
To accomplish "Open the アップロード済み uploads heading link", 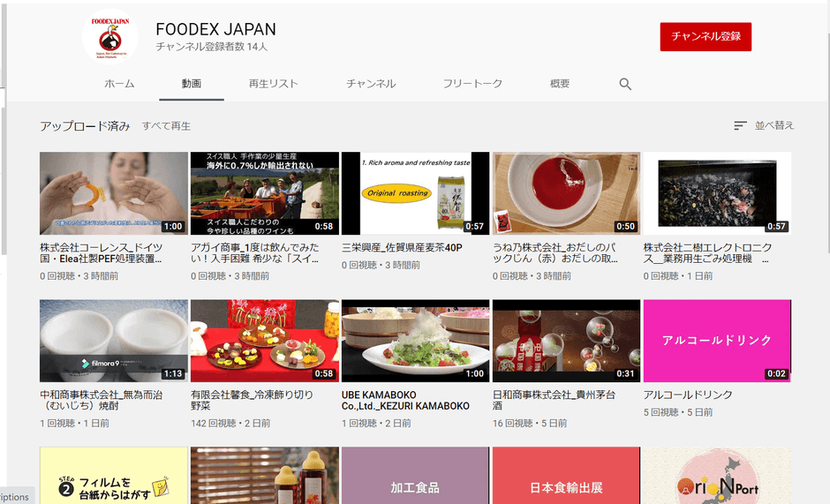I will [x=86, y=126].
